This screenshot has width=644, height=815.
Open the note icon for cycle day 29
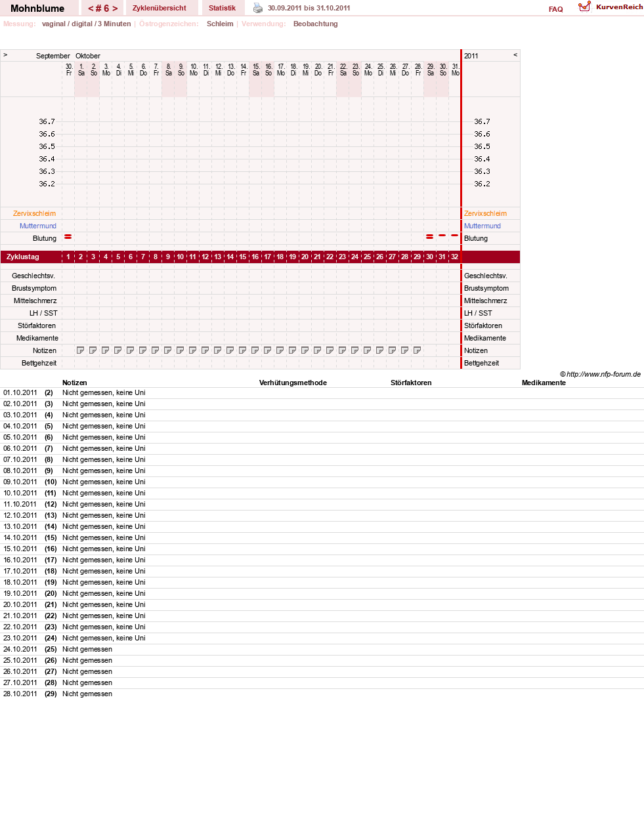coord(418,350)
